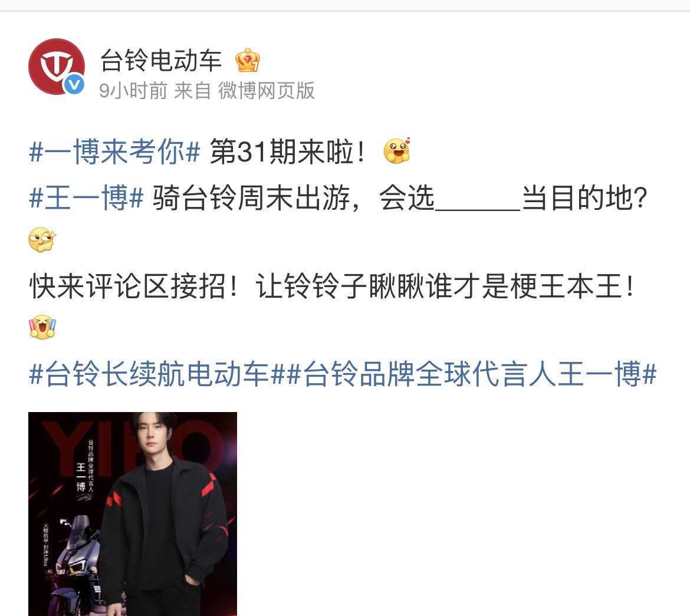Click the 第31期来啦 text

click(x=287, y=152)
